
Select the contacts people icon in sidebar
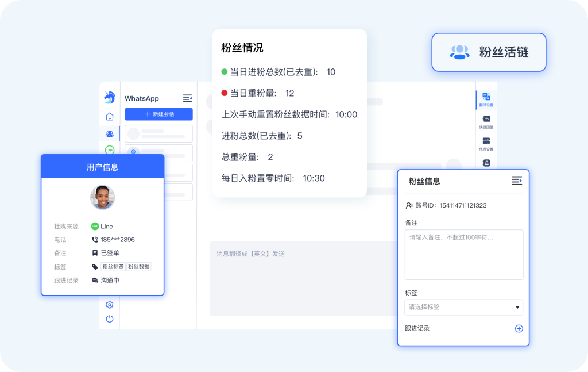[x=110, y=133]
